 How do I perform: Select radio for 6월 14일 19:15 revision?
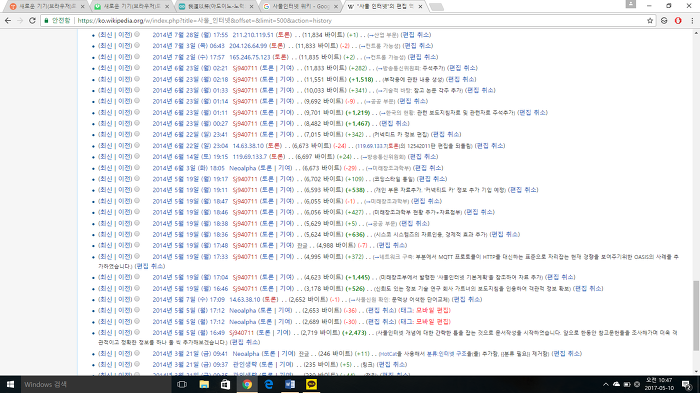137,156
